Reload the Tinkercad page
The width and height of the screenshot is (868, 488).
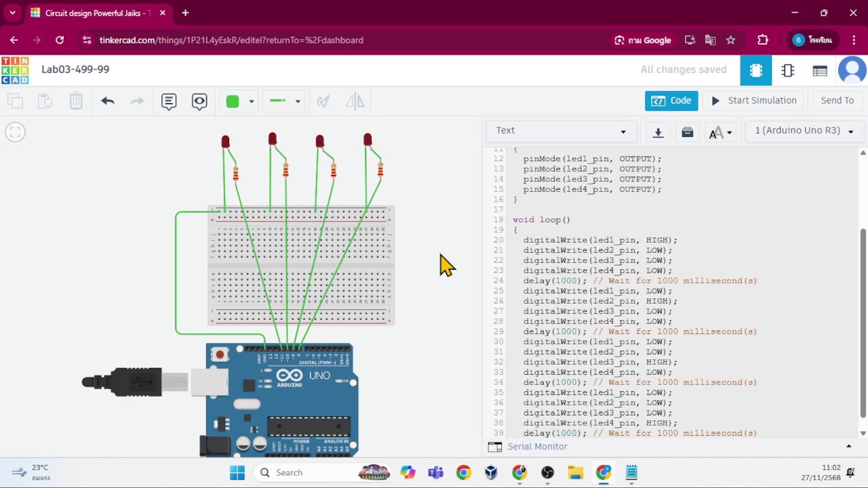60,40
